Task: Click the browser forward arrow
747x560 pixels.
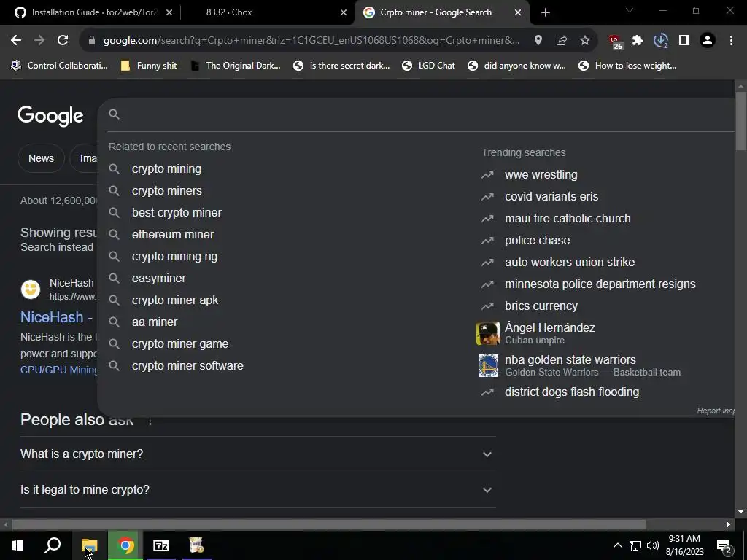Action: (39, 41)
